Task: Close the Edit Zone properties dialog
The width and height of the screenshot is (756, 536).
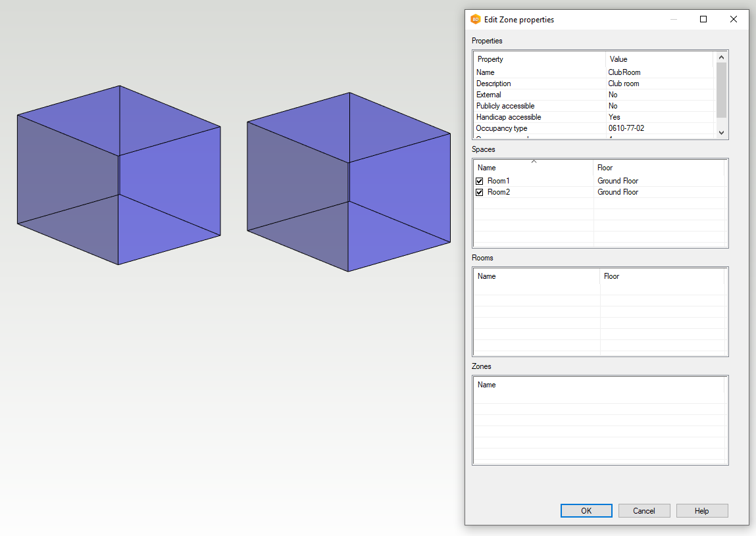Action: click(x=734, y=20)
